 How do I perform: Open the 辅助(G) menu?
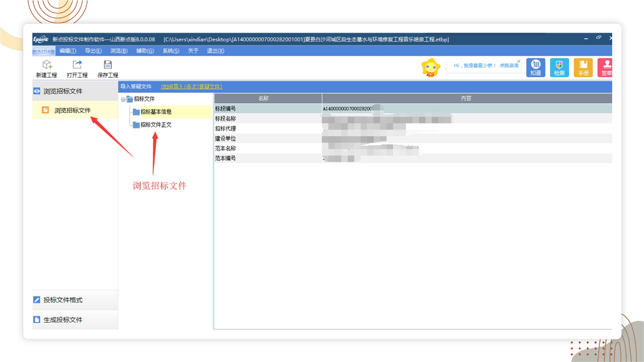click(145, 51)
